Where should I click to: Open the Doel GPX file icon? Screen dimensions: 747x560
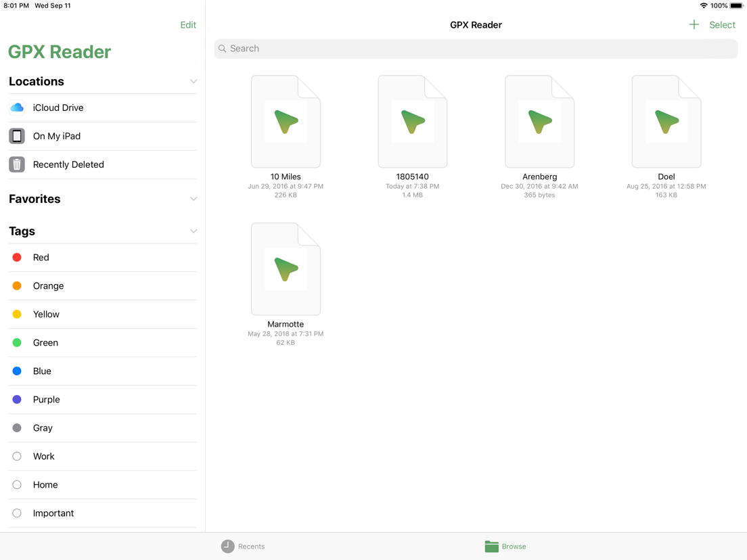(x=666, y=122)
